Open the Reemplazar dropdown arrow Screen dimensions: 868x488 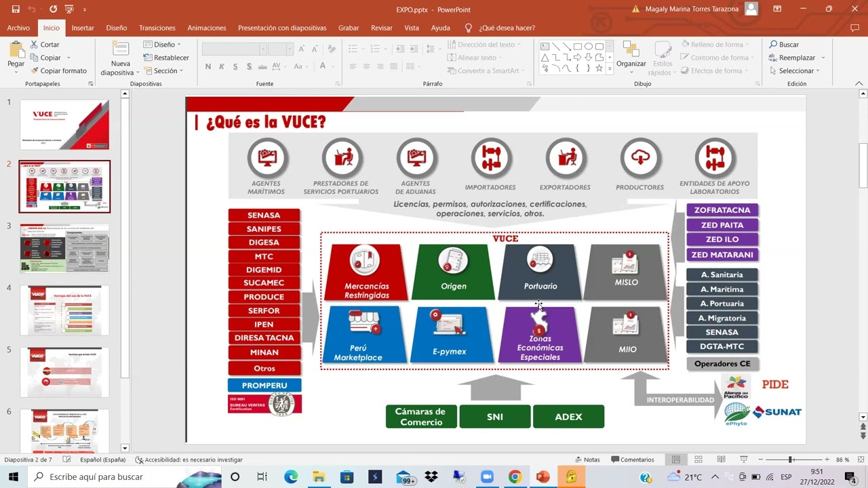click(x=823, y=58)
